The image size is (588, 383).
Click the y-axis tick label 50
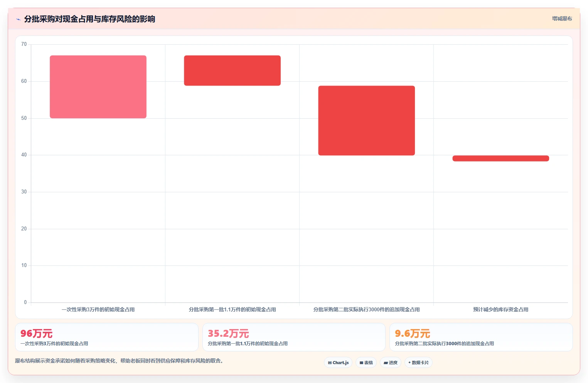[24, 118]
